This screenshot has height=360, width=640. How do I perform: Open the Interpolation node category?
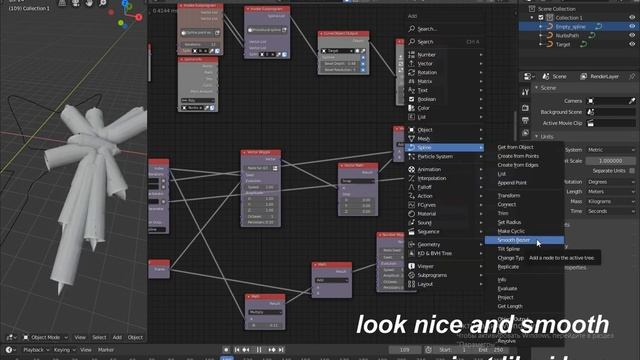(x=445, y=178)
